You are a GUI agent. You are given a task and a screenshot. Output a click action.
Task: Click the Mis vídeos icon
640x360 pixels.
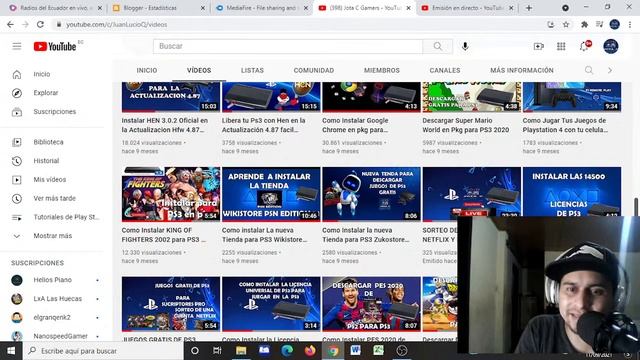17,180
